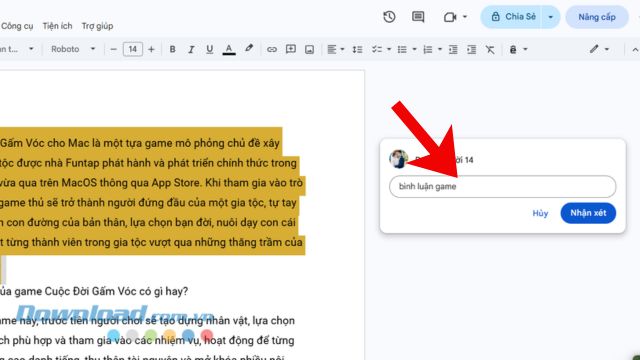Insert a numbered list icon
640x360 pixels.
pyautogui.click(x=428, y=49)
